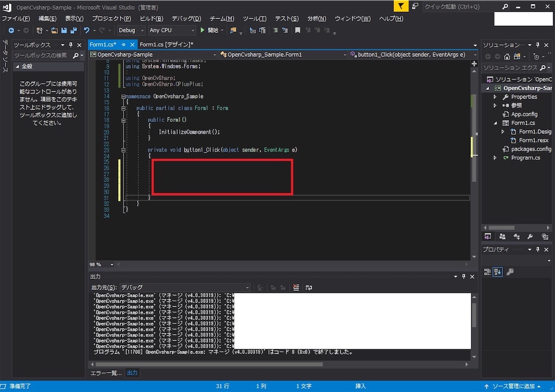
Task: Select the 出力 tab at the bottom
Action: [132, 373]
